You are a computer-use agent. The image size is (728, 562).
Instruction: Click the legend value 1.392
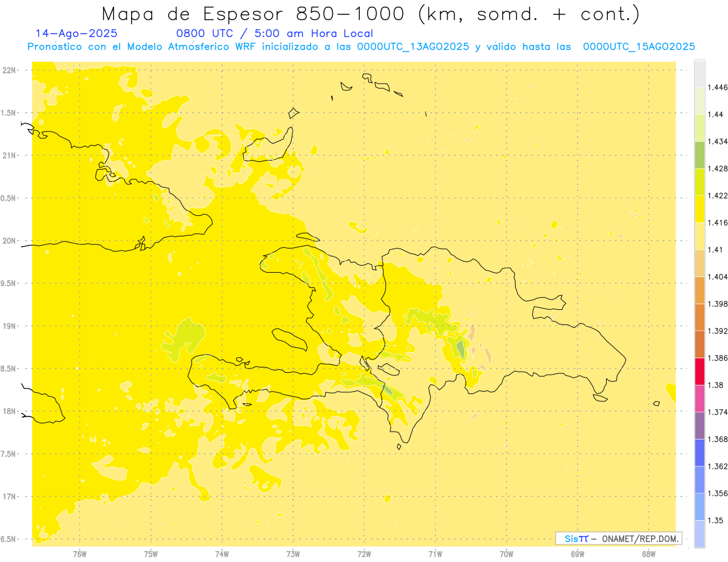click(719, 331)
